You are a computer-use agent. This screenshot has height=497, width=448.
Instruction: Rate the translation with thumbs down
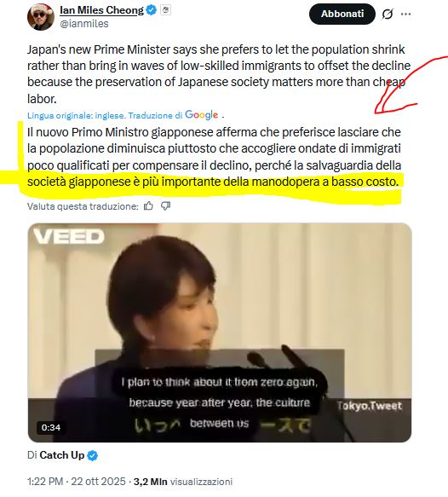point(165,206)
